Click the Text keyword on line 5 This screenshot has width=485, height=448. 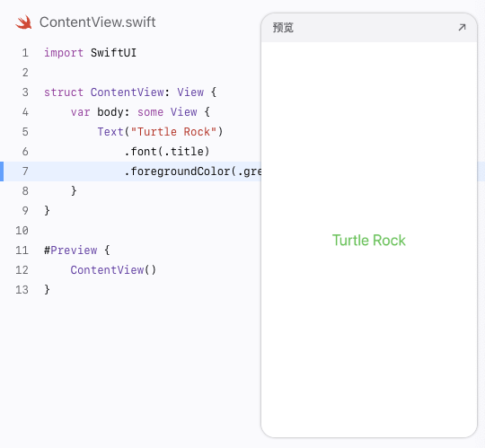(x=110, y=132)
